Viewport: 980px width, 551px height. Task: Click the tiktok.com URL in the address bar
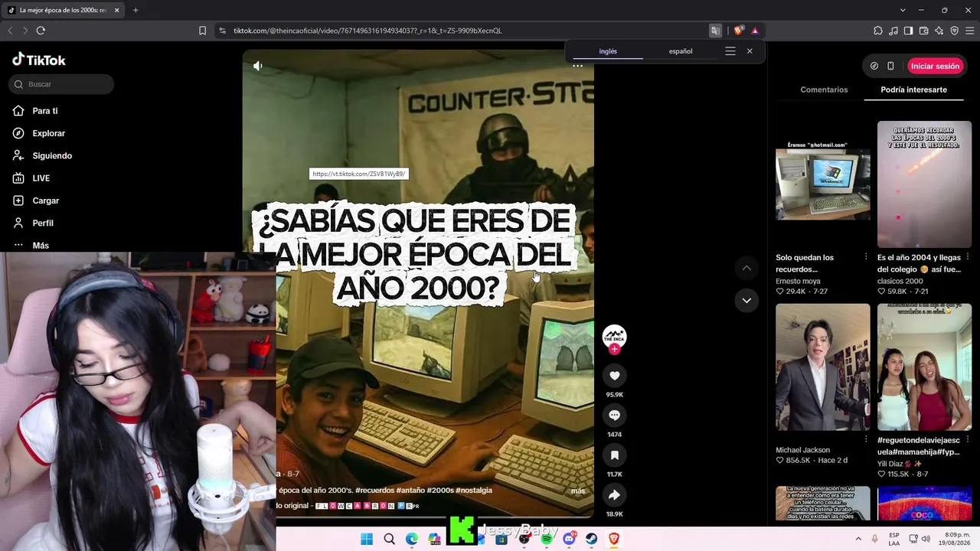point(367,31)
